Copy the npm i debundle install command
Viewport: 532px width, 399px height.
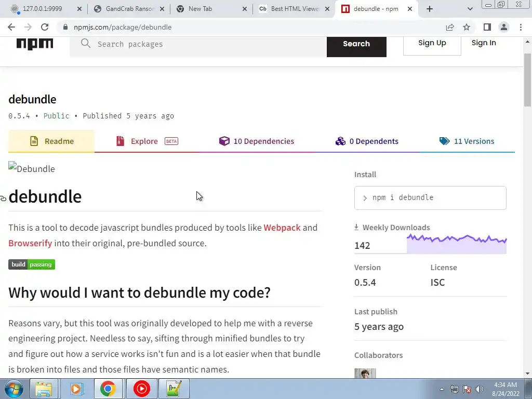[x=430, y=198]
